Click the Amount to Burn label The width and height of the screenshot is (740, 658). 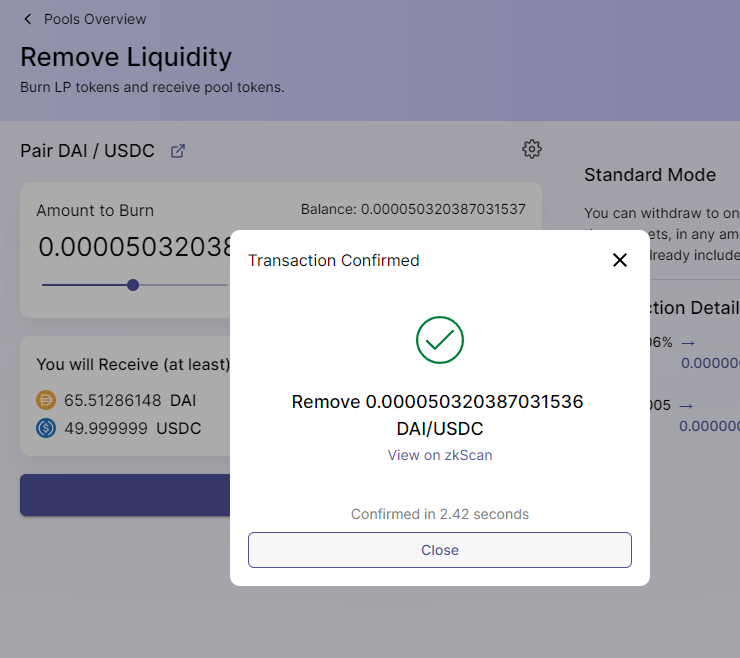point(95,211)
